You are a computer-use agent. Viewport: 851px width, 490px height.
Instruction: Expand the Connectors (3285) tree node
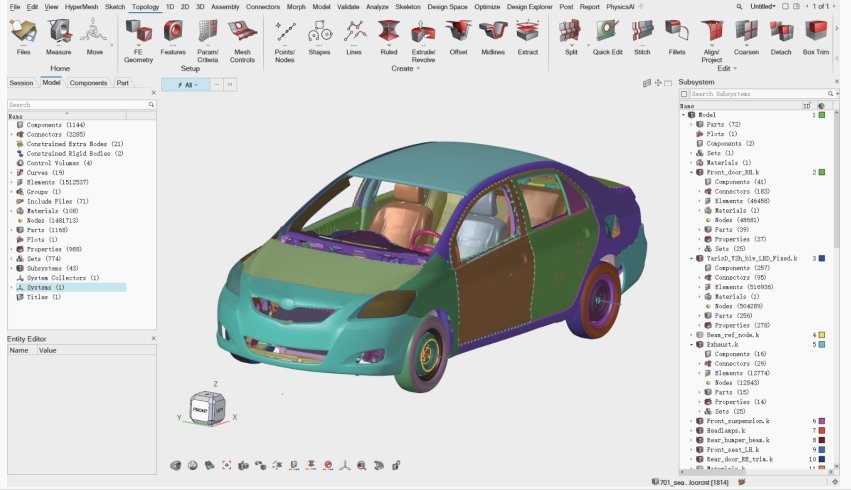pos(11,133)
